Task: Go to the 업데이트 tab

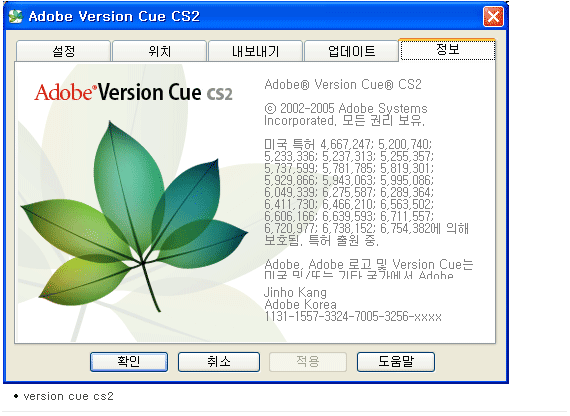Action: pos(351,51)
